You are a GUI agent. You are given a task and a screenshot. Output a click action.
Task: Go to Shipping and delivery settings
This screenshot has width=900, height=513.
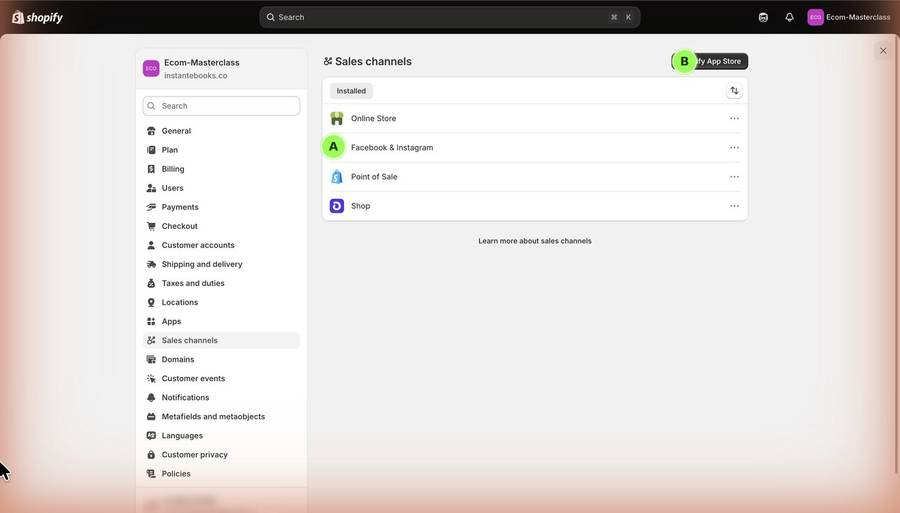[x=221, y=264]
